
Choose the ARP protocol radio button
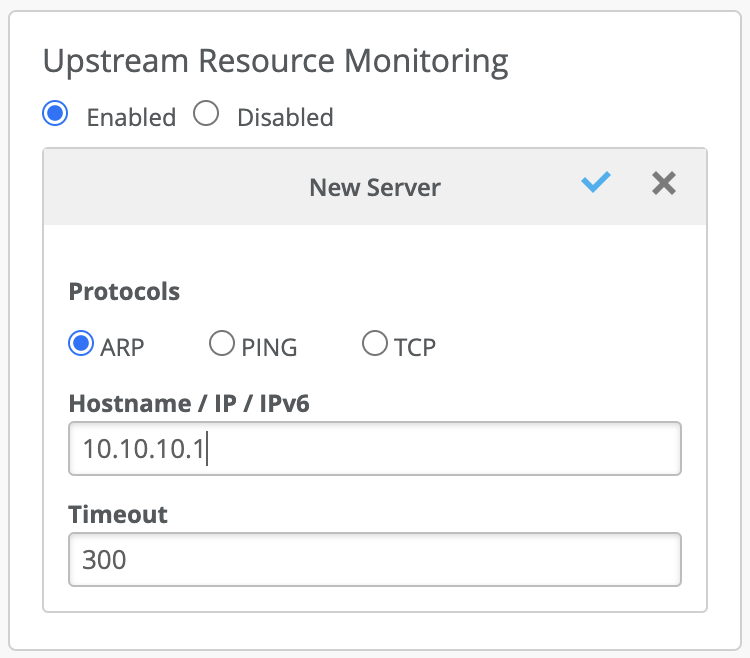pos(81,344)
